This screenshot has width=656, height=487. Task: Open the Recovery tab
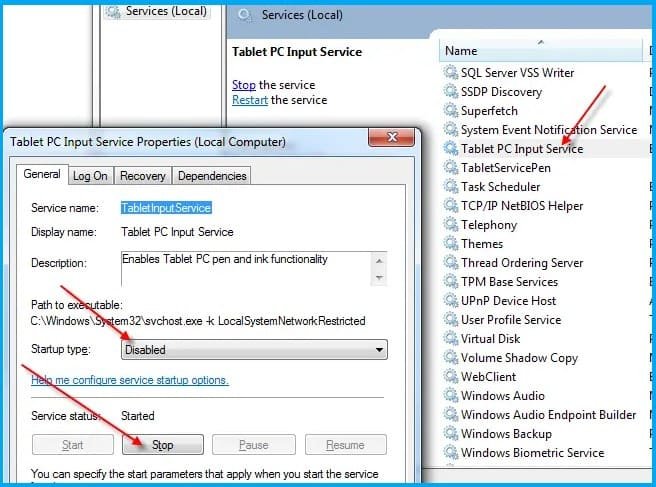coord(143,176)
